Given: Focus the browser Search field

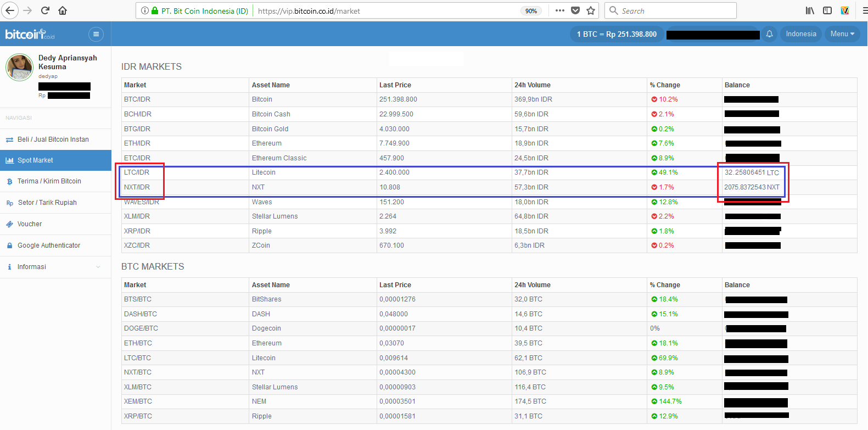Looking at the screenshot, I should pyautogui.click(x=670, y=10).
